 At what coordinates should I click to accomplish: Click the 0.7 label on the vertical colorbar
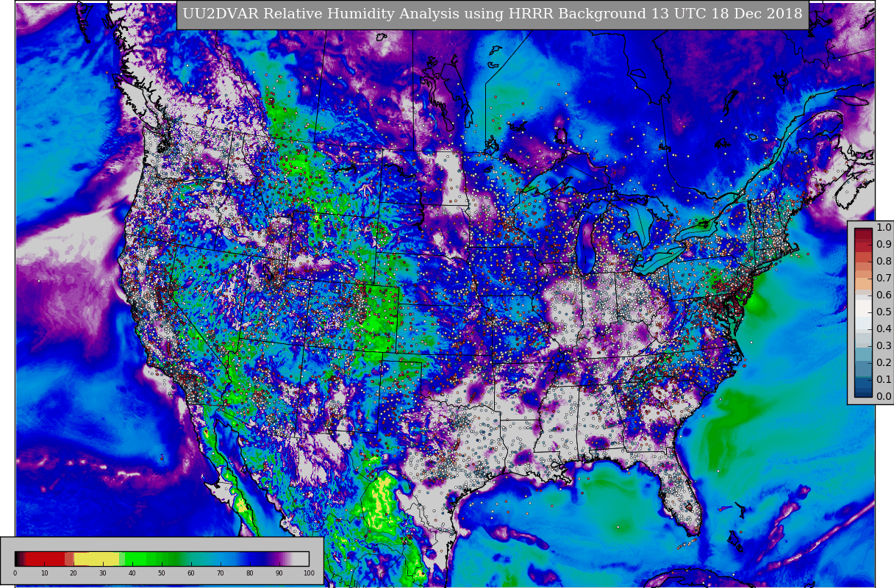884,279
